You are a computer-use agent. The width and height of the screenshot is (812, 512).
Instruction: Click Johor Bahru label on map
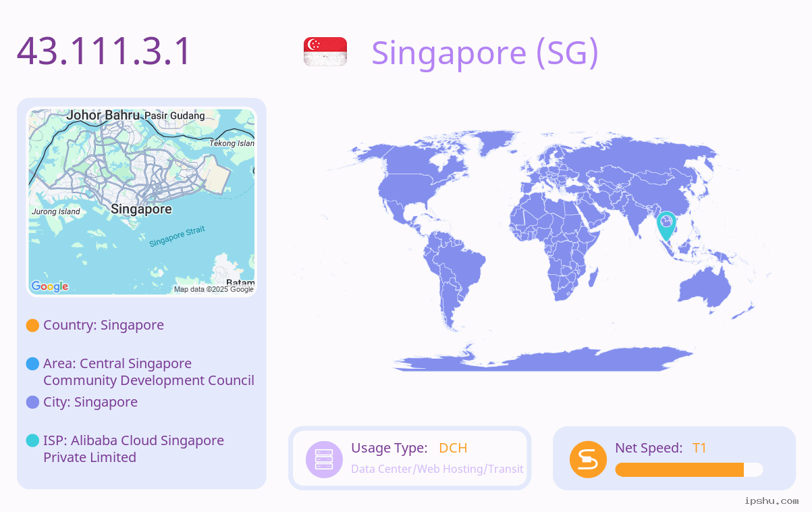[103, 116]
